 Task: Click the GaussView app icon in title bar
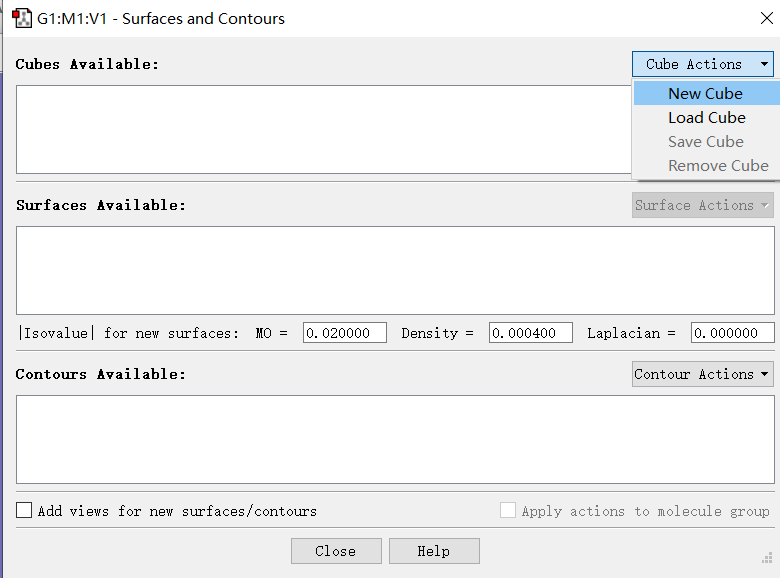(x=22, y=18)
